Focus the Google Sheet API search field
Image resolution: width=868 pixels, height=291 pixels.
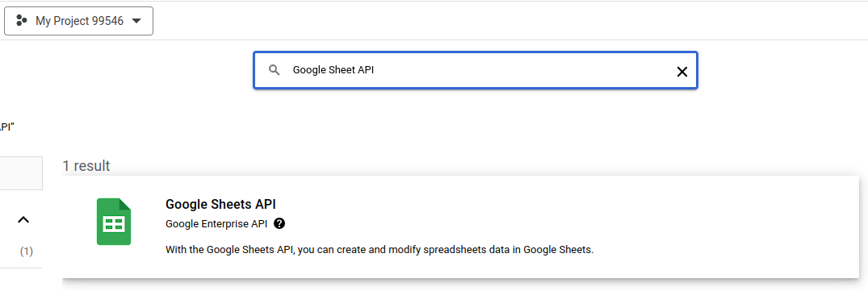click(475, 70)
